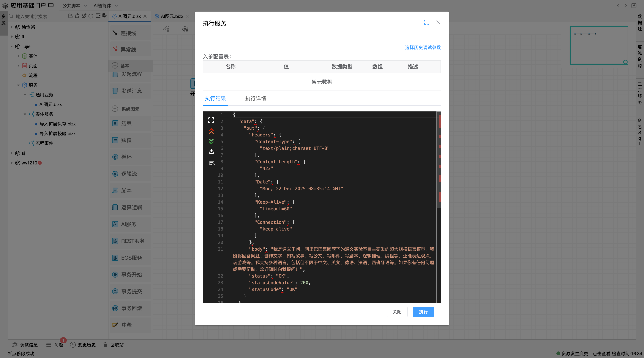Image resolution: width=644 pixels, height=358 pixels.
Task: Format the result code with the code-format icon
Action: click(211, 163)
